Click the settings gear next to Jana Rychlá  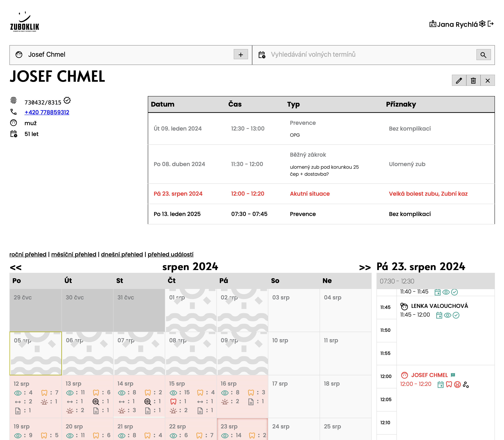point(482,24)
